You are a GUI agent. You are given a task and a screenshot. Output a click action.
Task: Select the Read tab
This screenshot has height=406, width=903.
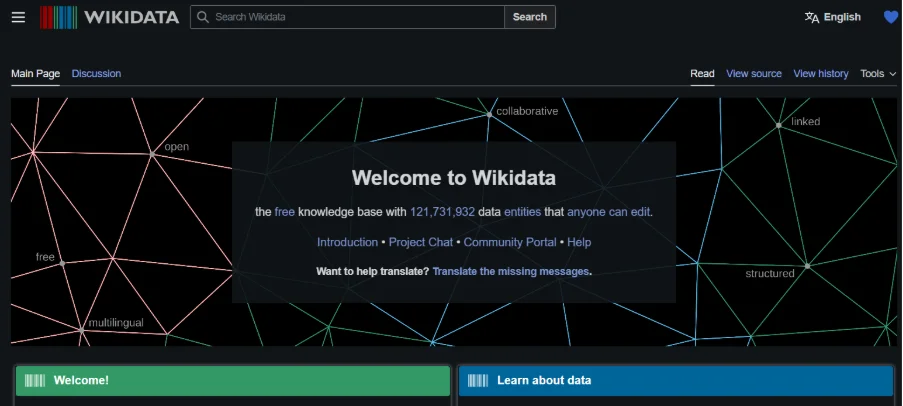click(703, 74)
